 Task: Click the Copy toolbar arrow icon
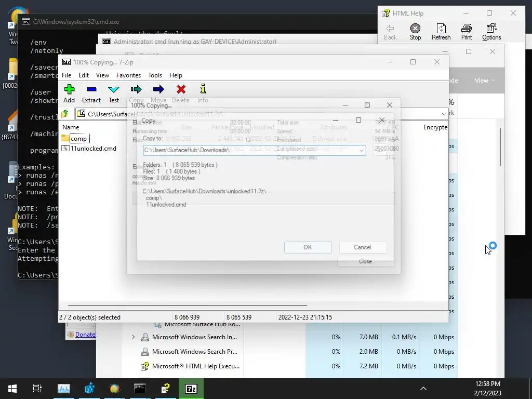coord(136,89)
